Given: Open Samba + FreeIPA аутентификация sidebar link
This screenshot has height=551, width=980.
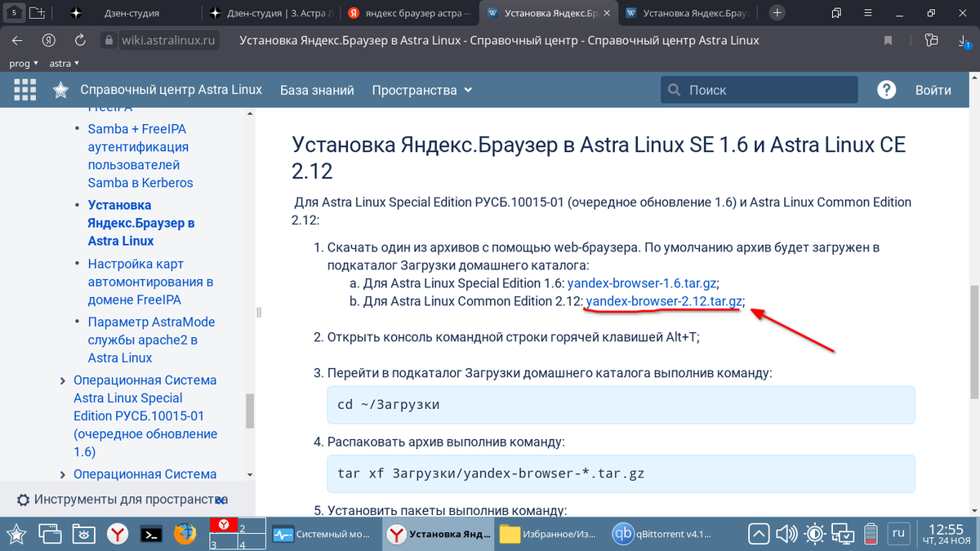Looking at the screenshot, I should coord(140,156).
